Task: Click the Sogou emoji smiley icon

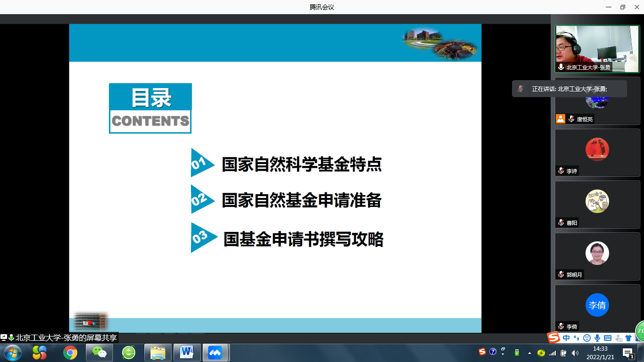Action: pos(587,338)
